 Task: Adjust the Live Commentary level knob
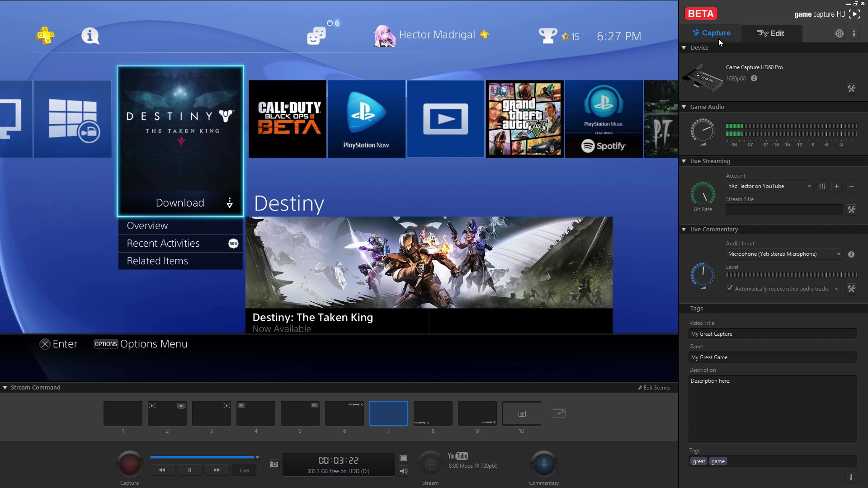pos(703,274)
